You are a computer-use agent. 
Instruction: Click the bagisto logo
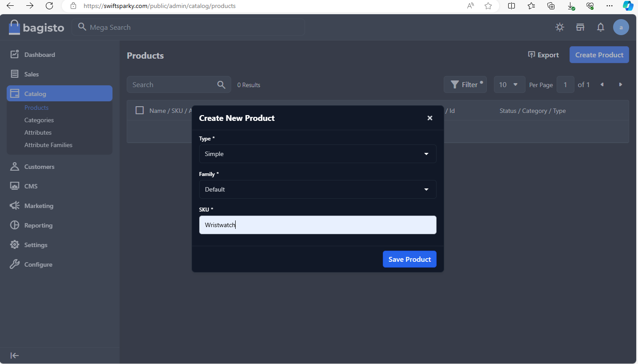36,28
